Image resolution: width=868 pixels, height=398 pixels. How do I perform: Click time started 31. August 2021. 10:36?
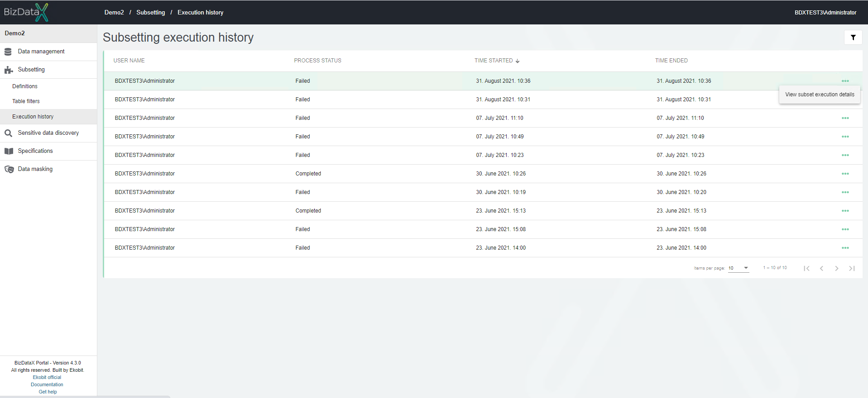pos(503,81)
